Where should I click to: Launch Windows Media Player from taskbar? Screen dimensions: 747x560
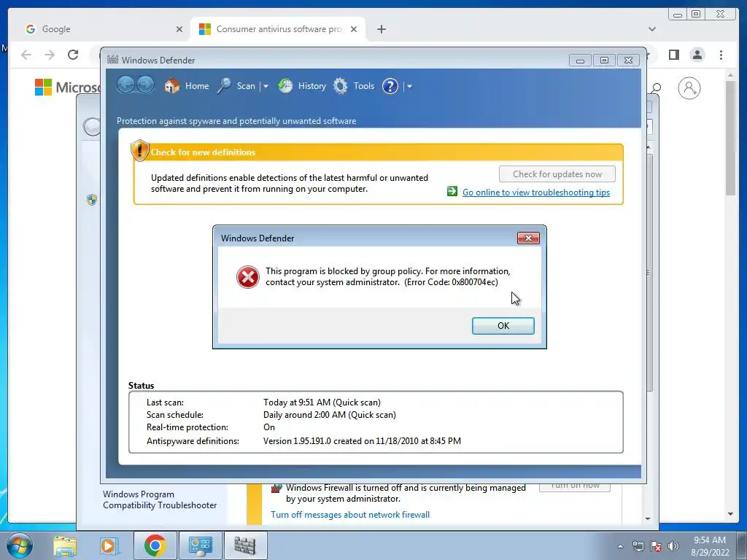109,545
